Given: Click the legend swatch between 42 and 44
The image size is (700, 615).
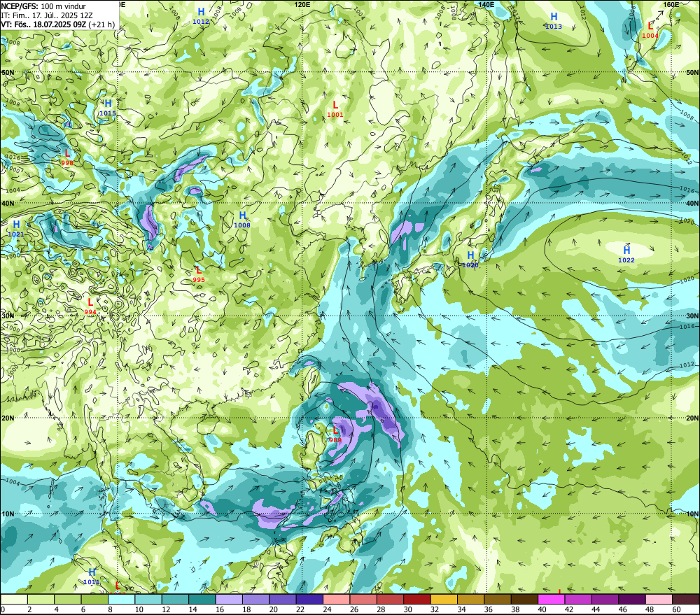Looking at the screenshot, I should pos(578,599).
